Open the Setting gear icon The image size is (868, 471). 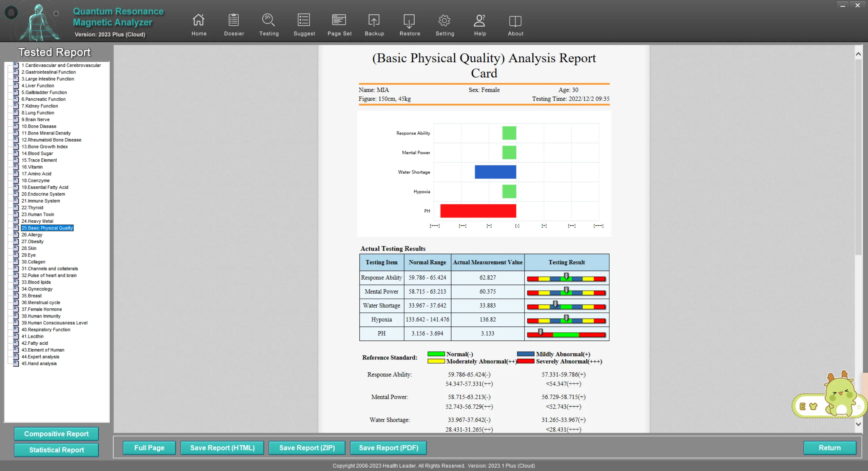[445, 21]
